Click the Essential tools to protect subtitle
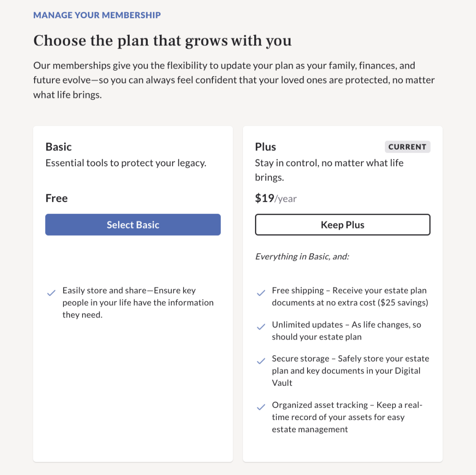Viewport: 476px width, 475px height. 126,163
